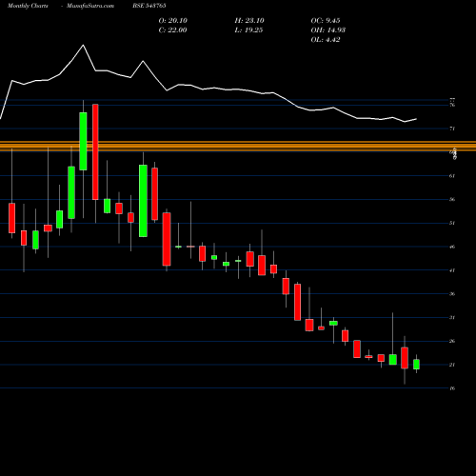Click the 46 price axis label
The image size is (476, 476).
[452, 247]
